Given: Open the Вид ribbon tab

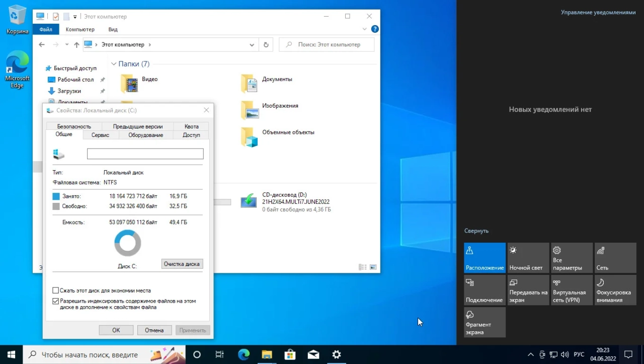Looking at the screenshot, I should (x=113, y=30).
